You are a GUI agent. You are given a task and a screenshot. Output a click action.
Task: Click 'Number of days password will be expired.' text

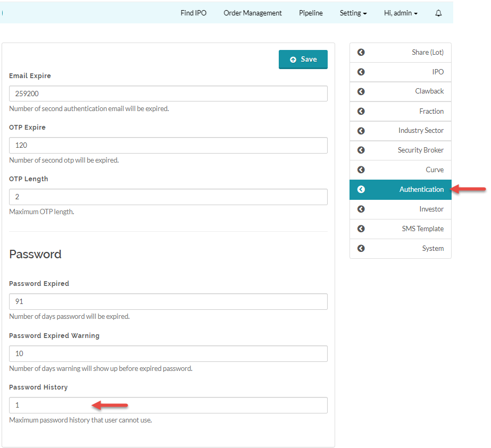(69, 317)
